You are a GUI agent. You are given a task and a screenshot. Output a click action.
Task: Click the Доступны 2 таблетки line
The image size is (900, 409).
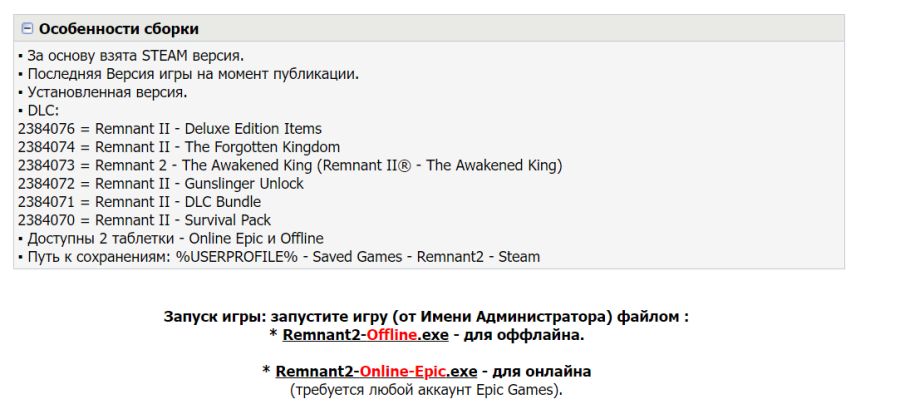point(170,239)
